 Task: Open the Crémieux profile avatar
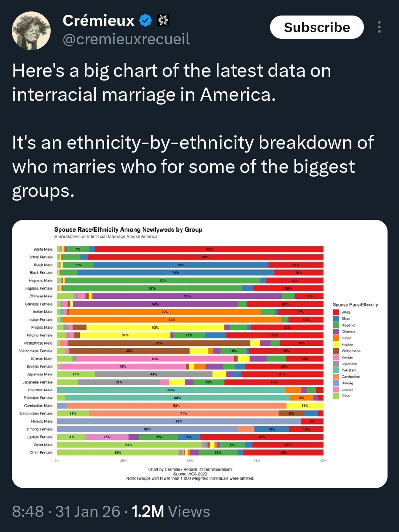coord(31,31)
